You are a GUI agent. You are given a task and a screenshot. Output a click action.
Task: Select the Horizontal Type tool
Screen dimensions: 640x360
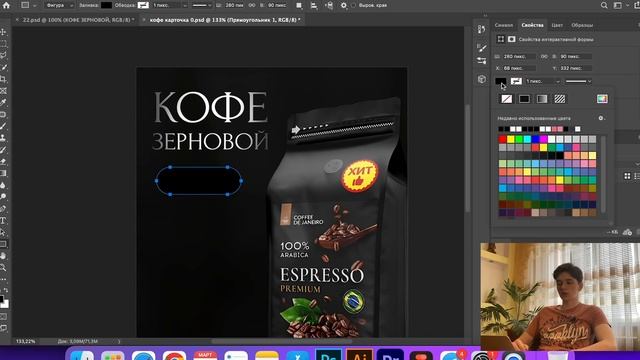click(3, 220)
